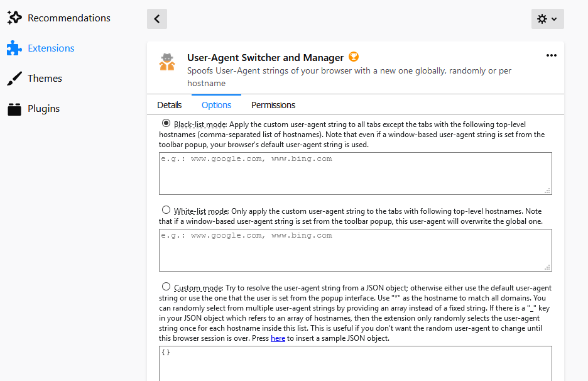Click the 'Custom mode' label text

tap(198, 288)
